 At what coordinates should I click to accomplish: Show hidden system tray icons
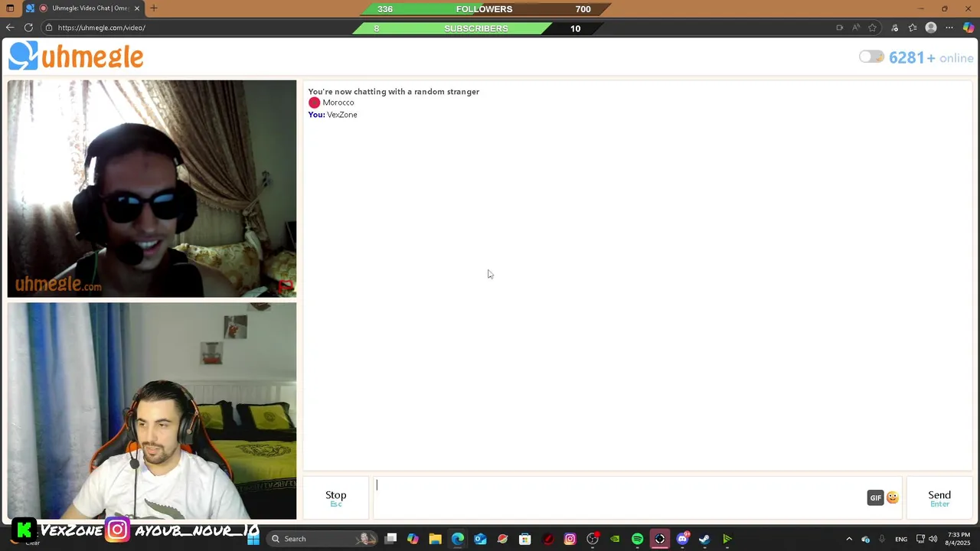848,539
